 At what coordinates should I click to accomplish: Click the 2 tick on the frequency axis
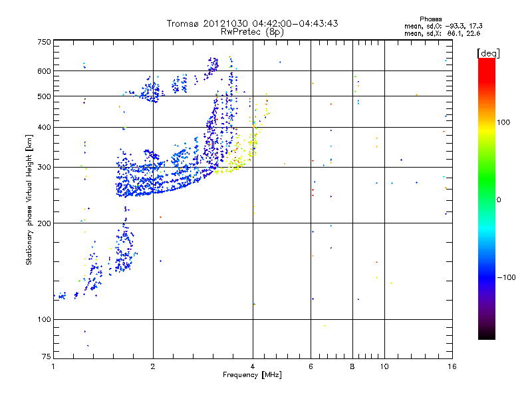coord(153,366)
